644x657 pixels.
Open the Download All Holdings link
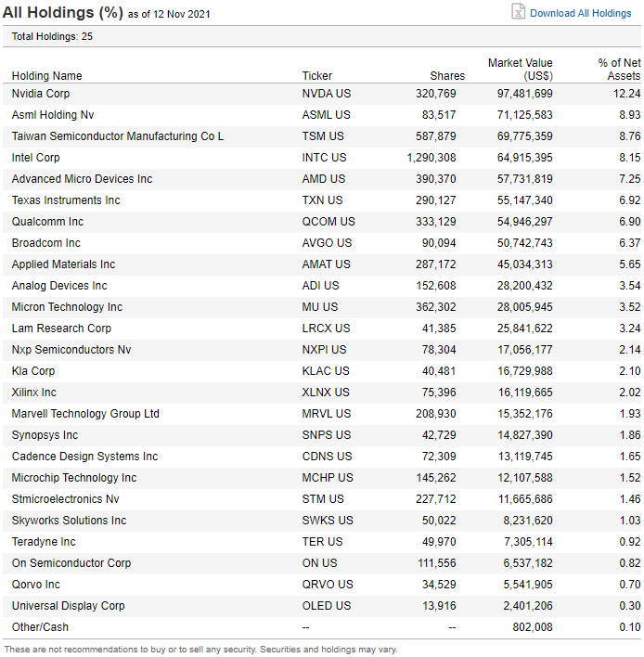click(580, 13)
